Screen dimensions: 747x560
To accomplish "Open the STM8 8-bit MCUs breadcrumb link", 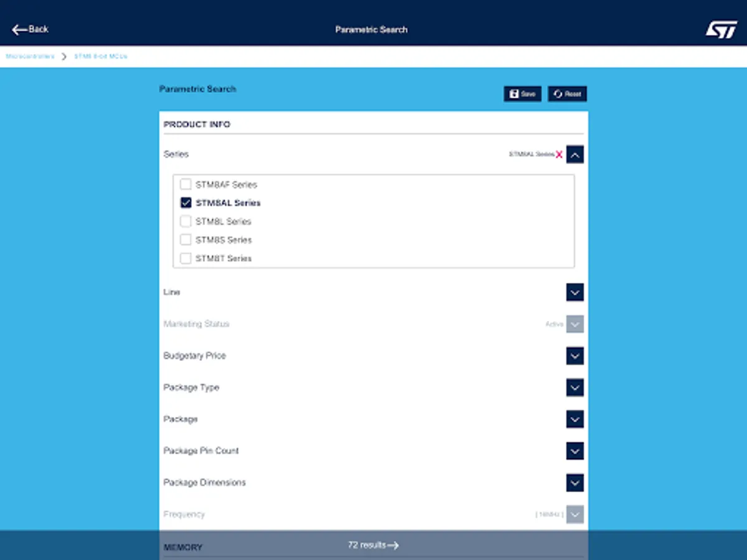I will click(101, 56).
